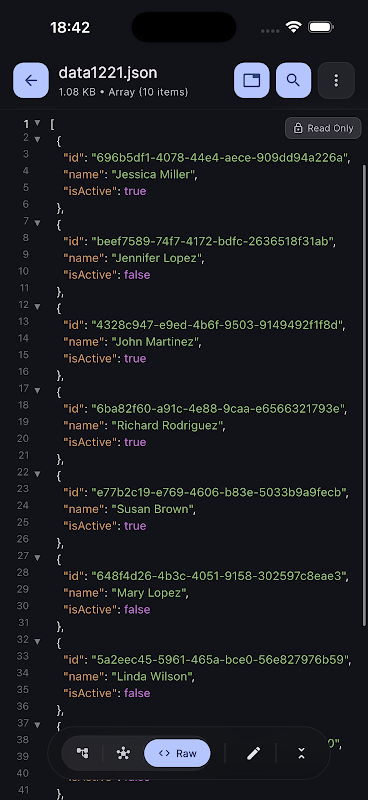Open the three-dot more options menu
368x800 pixels.
(336, 80)
